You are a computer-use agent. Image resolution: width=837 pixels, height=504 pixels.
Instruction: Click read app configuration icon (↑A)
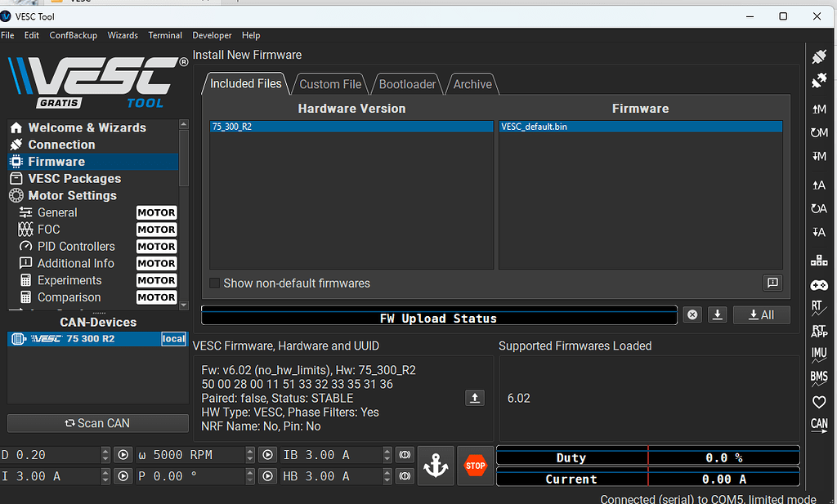pyautogui.click(x=819, y=185)
